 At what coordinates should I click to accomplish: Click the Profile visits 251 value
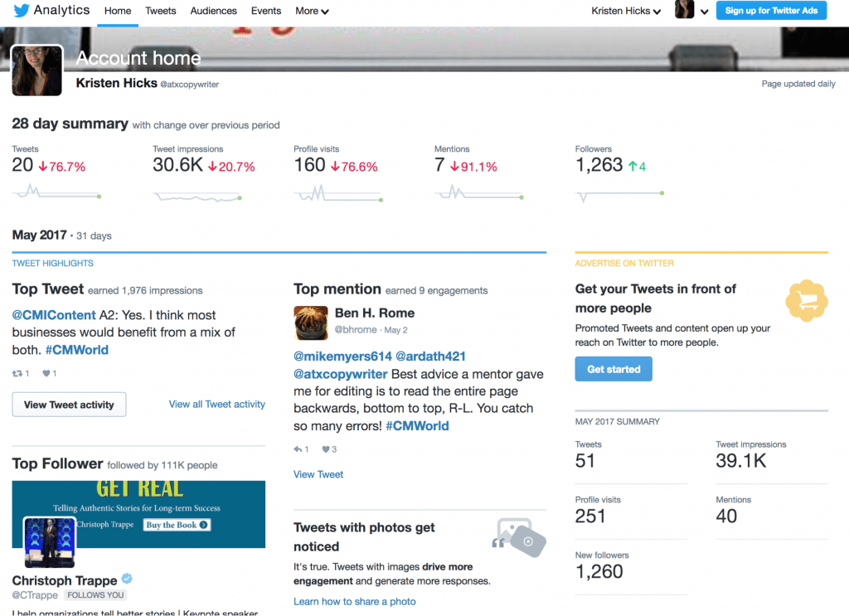tap(590, 516)
